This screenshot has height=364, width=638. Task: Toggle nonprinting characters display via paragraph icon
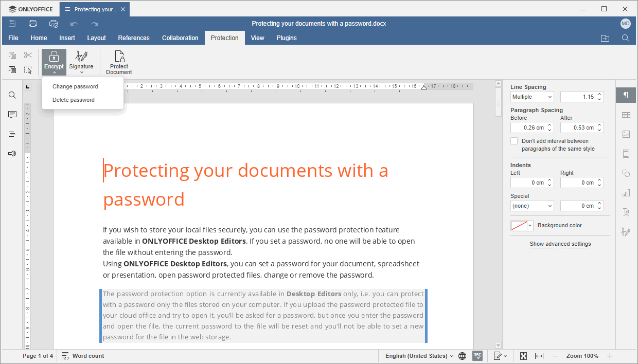point(626,95)
